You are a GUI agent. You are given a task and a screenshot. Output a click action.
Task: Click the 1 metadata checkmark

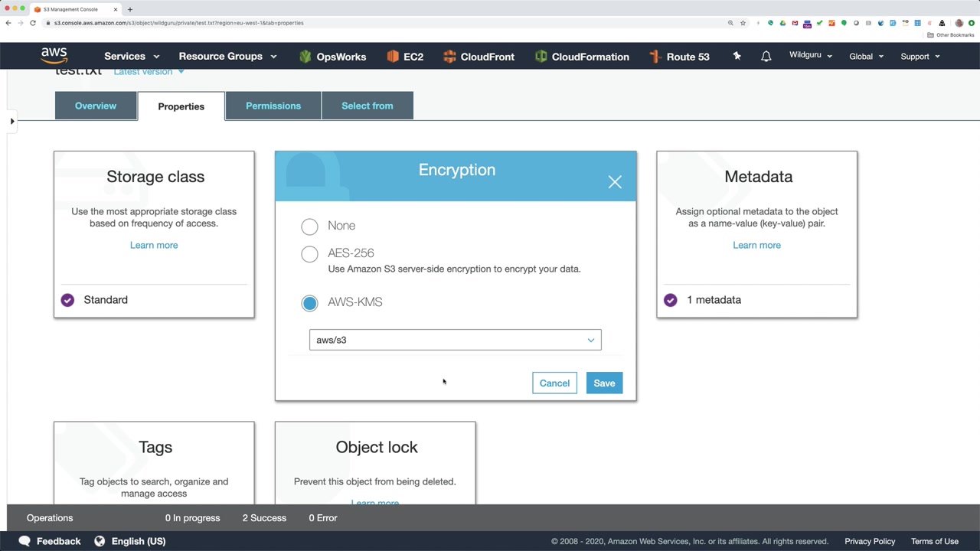[x=670, y=300]
